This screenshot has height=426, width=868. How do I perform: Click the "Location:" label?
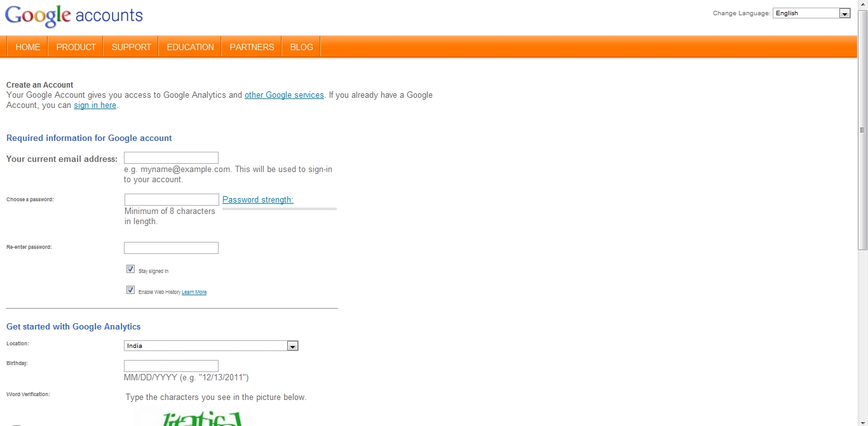click(18, 343)
